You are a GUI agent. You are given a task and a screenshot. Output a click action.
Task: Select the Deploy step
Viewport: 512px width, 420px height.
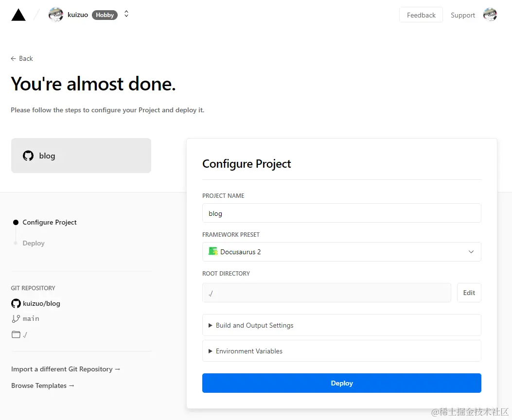33,243
